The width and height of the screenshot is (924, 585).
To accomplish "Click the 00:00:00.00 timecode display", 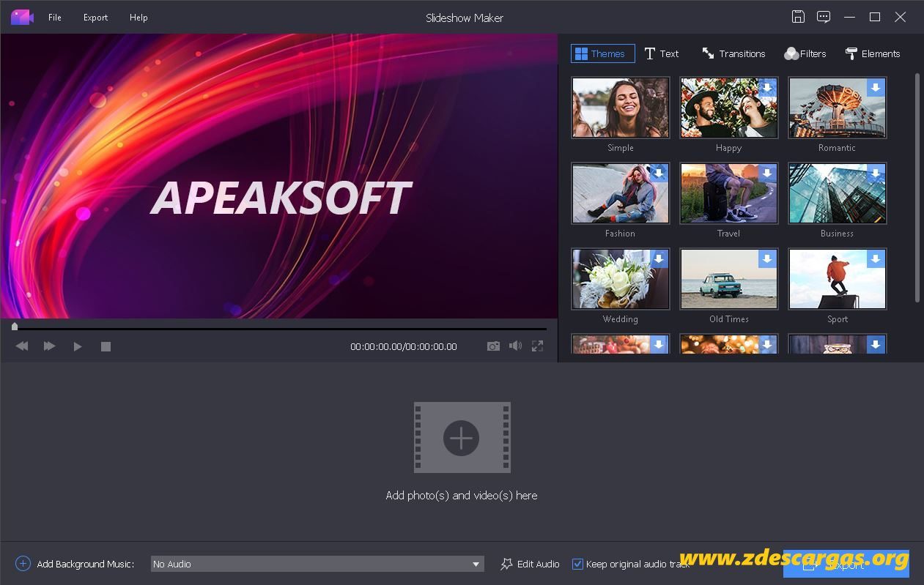I will (x=404, y=347).
